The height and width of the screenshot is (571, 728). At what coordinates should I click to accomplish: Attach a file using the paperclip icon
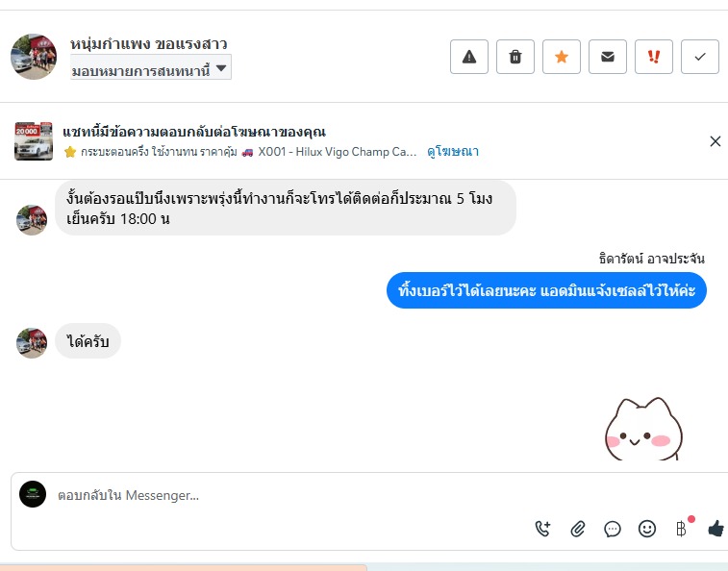coord(578,528)
